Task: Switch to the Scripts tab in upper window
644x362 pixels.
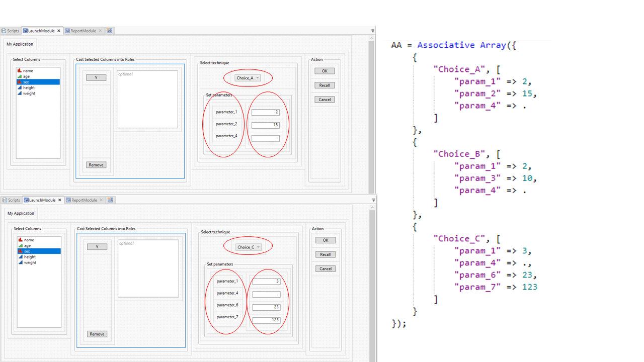Action: 10,31
